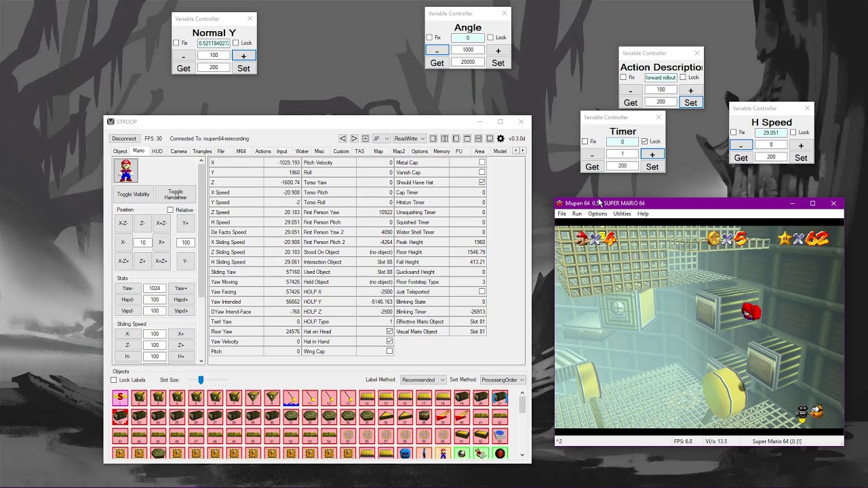Select the stacked rows layout icon in STROOP
Image resolution: width=868 pixels, height=488 pixels.
478,138
